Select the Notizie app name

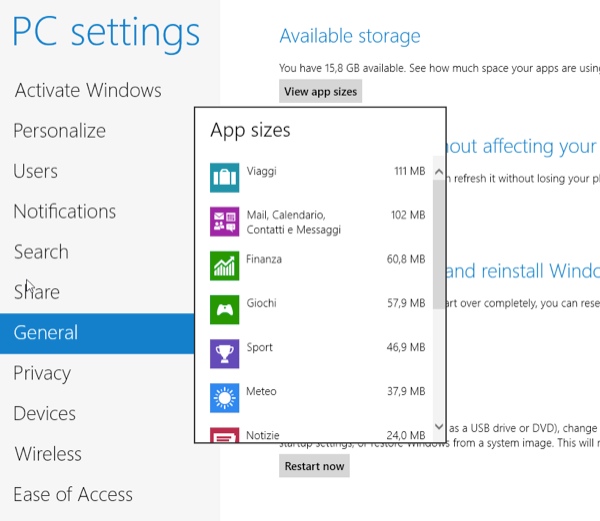(263, 435)
